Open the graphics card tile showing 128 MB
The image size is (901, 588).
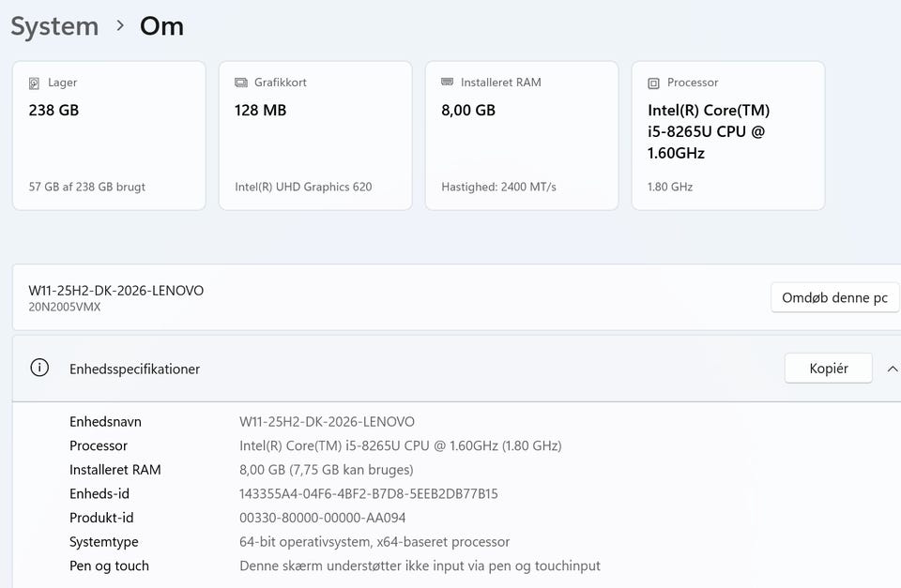(x=315, y=136)
